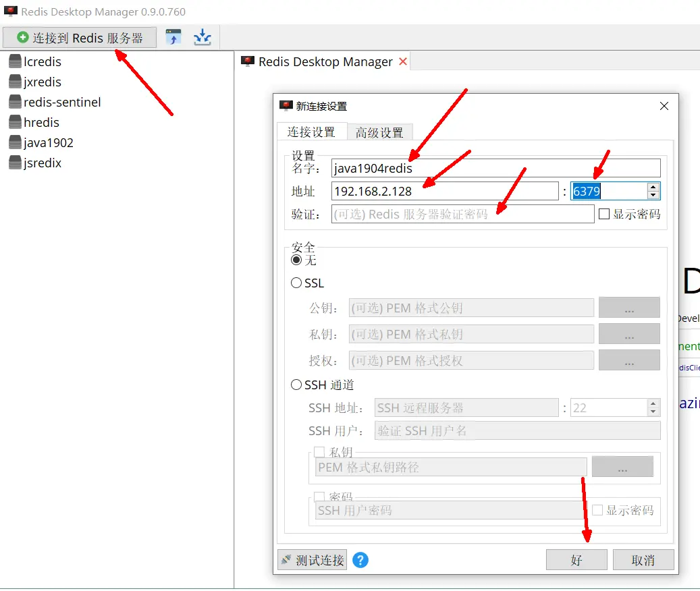Viewport: 700px width, 591px height.
Task: Click browse button for PEM 公钥
Action: tap(629, 308)
